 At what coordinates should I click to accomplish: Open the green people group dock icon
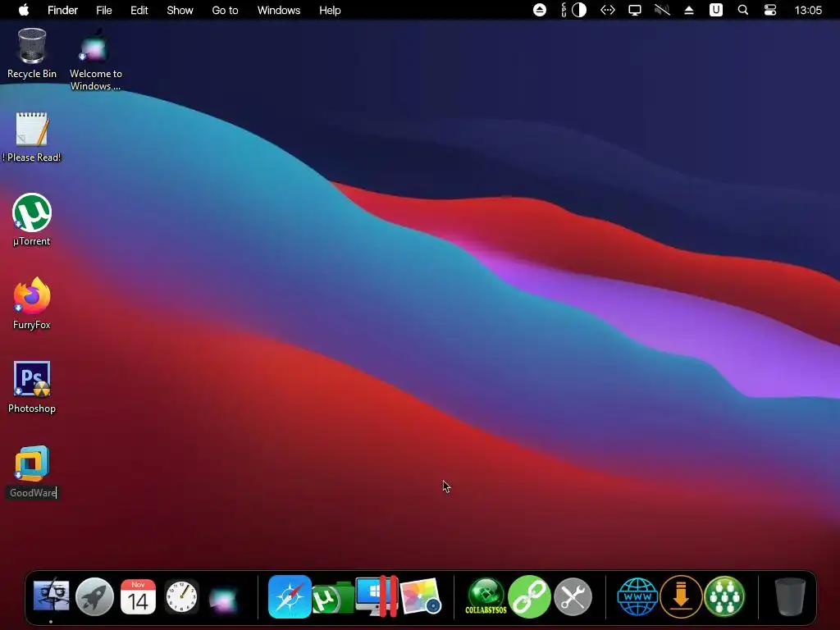click(724, 596)
